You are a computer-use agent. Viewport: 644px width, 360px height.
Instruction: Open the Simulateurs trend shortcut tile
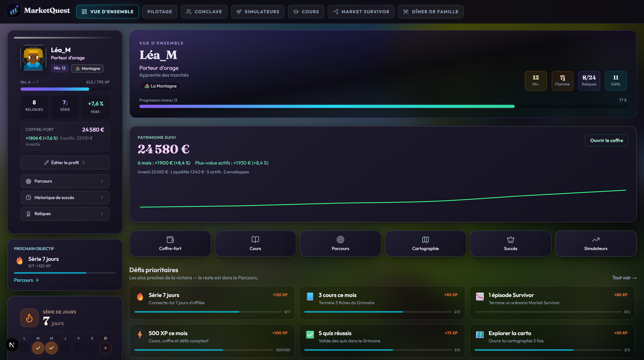click(x=595, y=243)
